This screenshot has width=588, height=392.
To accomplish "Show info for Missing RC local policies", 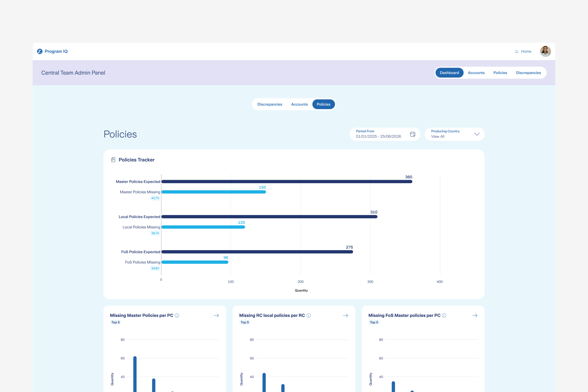I will click(x=309, y=316).
